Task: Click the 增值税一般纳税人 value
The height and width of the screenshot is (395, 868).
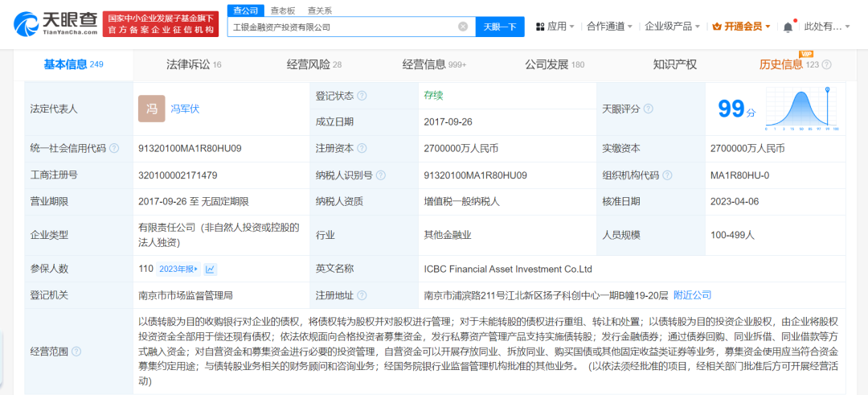Action: [x=461, y=202]
